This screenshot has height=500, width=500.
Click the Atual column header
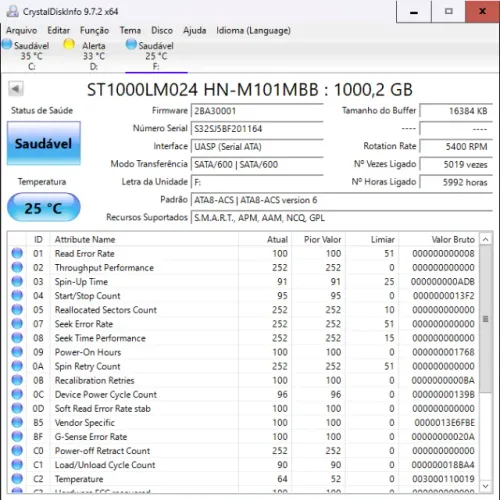tap(265, 239)
